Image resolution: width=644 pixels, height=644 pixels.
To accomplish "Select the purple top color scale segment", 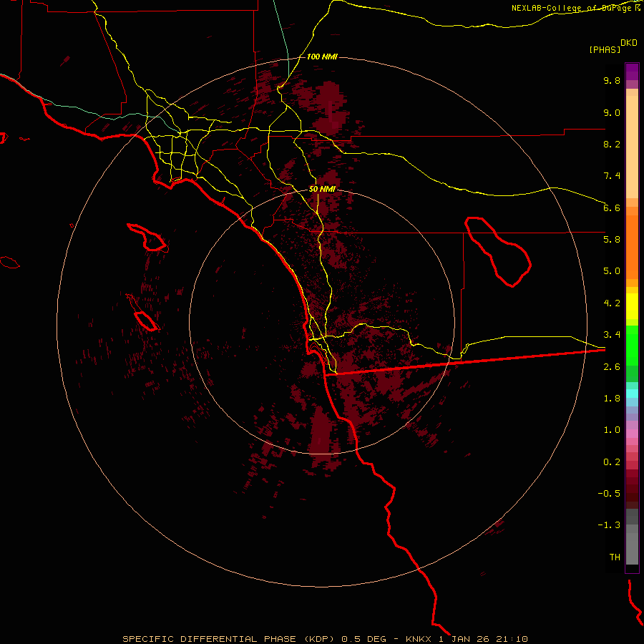I will (632, 72).
